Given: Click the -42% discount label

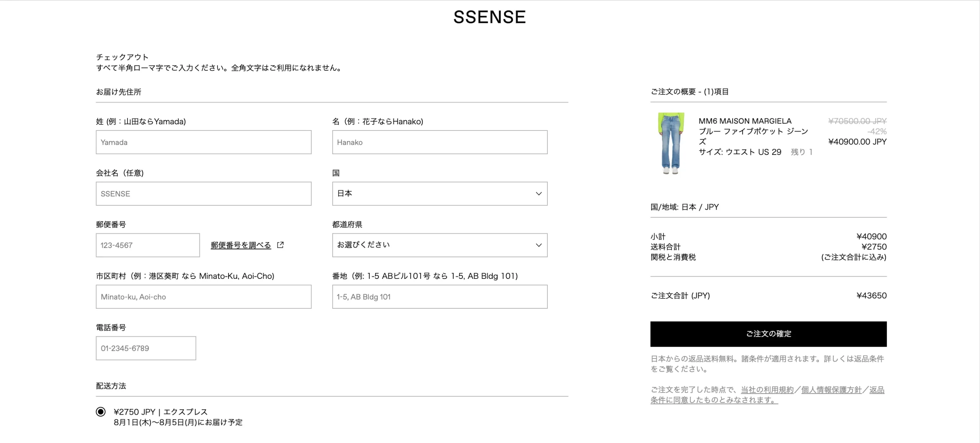Looking at the screenshot, I should 877,131.
